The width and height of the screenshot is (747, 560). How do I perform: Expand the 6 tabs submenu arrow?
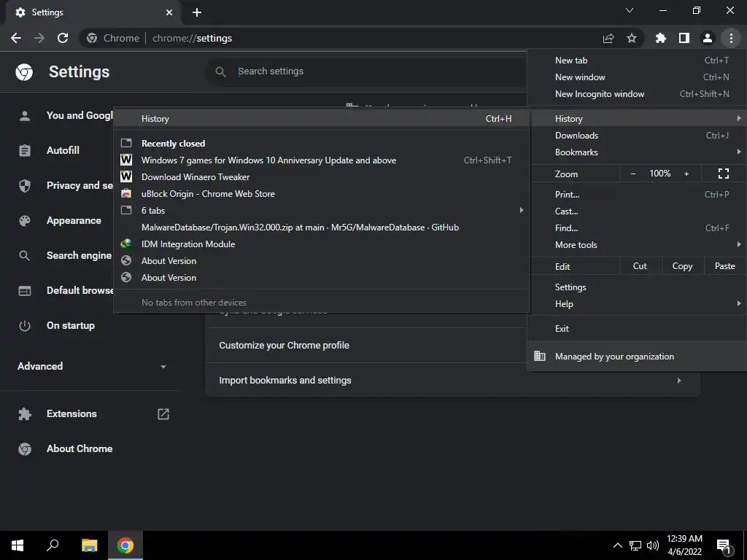pos(522,210)
